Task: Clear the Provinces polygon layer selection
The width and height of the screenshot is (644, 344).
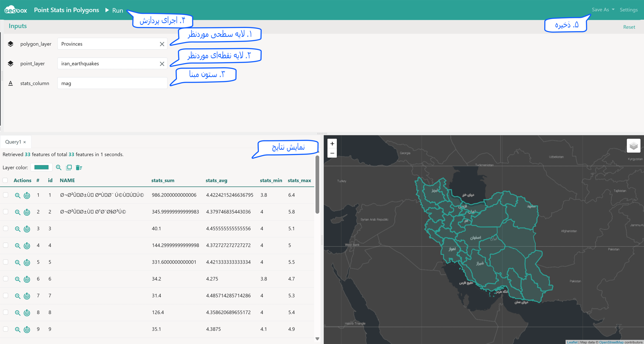Action: (x=162, y=44)
